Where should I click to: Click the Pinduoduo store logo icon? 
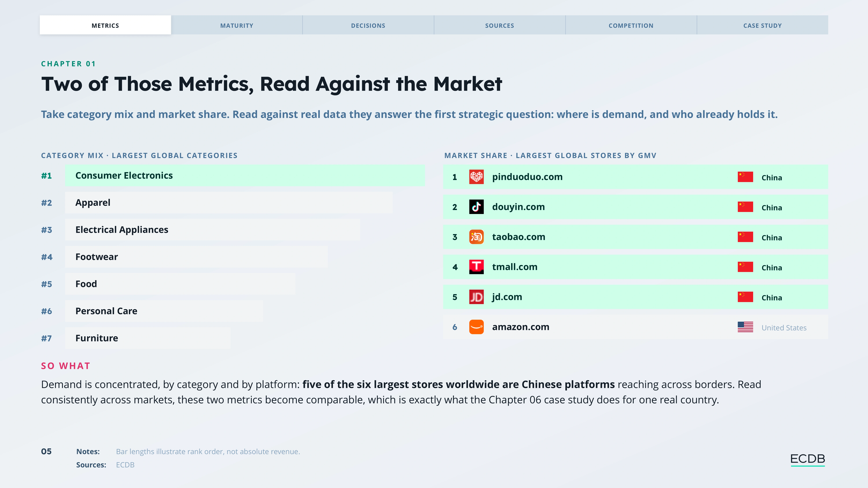(x=476, y=177)
